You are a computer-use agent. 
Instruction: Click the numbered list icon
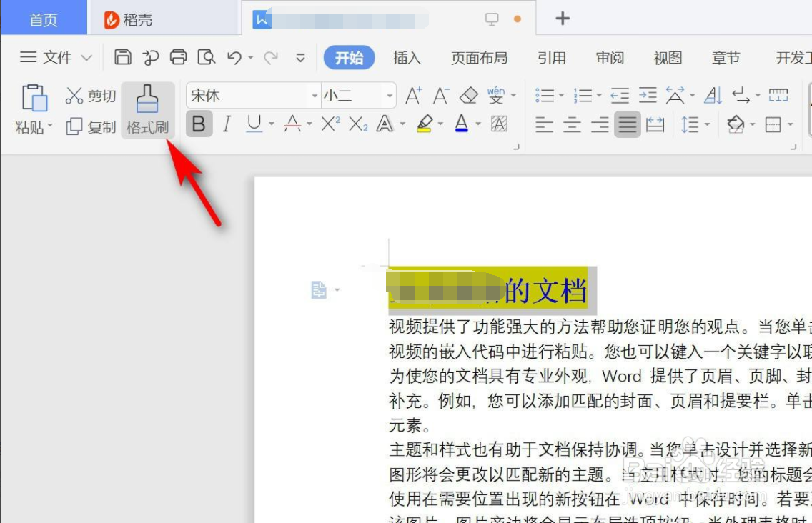[x=583, y=94]
